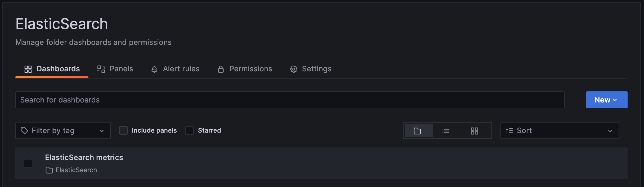Click the tag icon in Filter by tag
The height and width of the screenshot is (187, 644).
click(x=24, y=130)
